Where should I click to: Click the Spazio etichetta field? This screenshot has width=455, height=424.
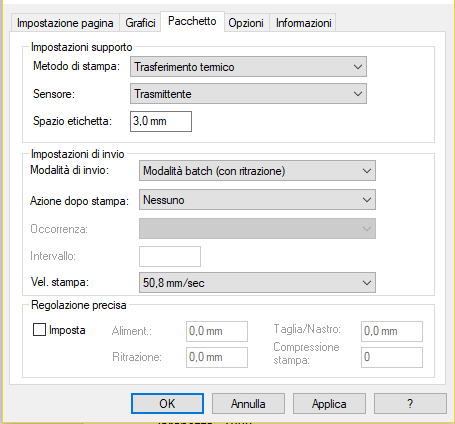pyautogui.click(x=161, y=121)
